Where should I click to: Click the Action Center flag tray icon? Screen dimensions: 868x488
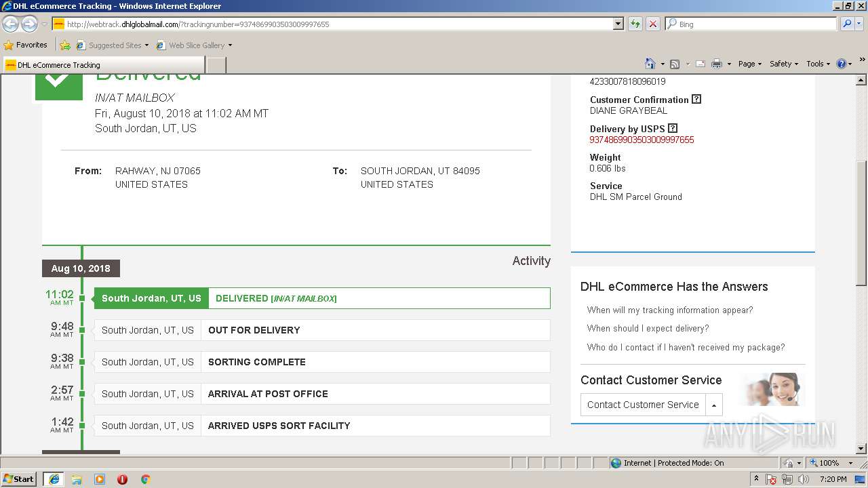(772, 479)
